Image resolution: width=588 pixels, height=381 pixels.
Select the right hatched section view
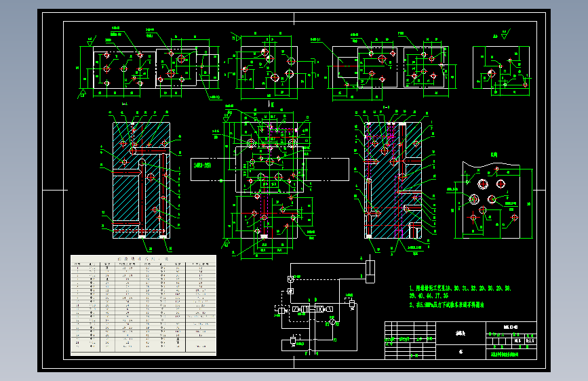(x=393, y=180)
